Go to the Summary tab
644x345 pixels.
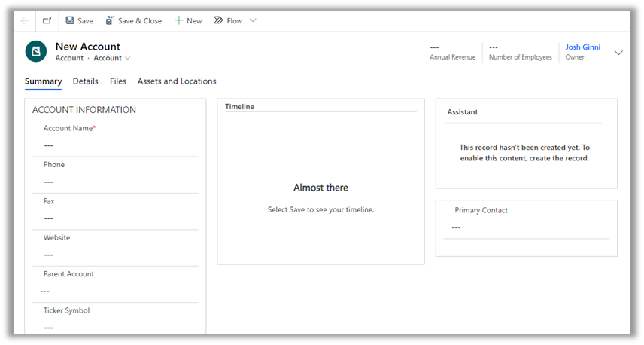click(x=43, y=81)
